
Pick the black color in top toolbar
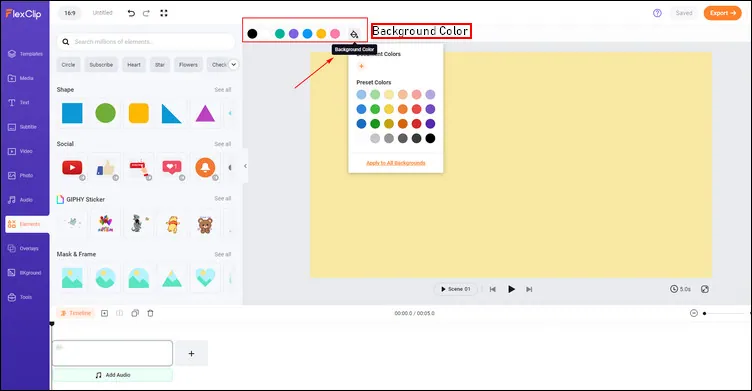(x=252, y=34)
